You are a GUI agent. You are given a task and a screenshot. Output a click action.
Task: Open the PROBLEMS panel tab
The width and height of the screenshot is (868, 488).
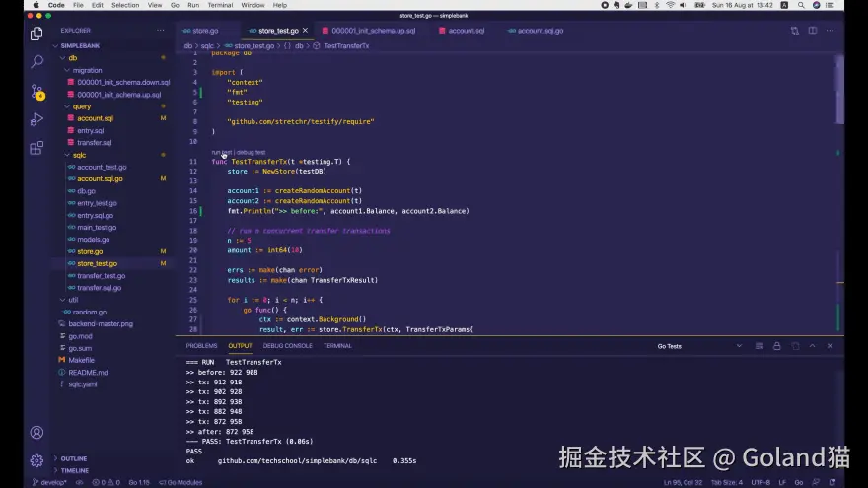point(201,346)
